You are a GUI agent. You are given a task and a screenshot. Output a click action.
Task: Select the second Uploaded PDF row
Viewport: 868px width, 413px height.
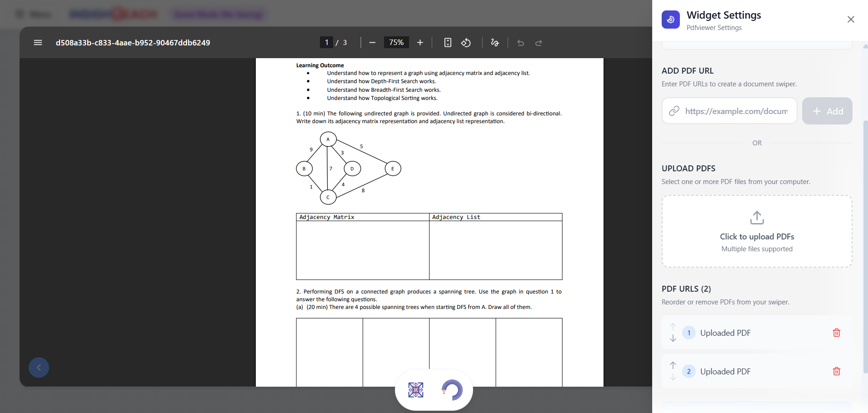pos(757,371)
